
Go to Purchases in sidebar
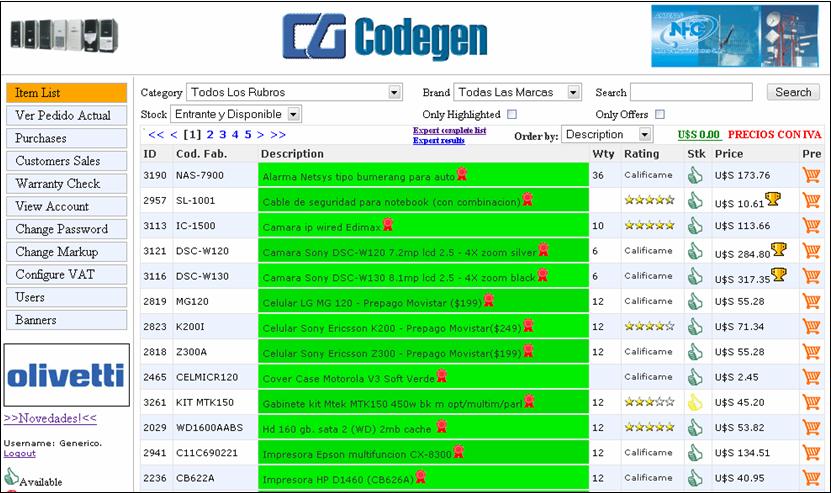pyautogui.click(x=67, y=138)
